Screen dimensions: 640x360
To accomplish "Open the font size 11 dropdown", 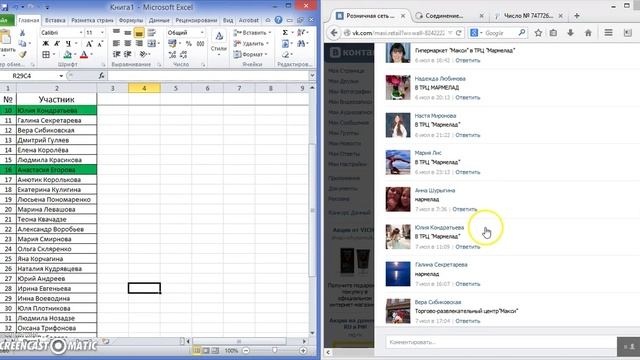I will 102,32.
